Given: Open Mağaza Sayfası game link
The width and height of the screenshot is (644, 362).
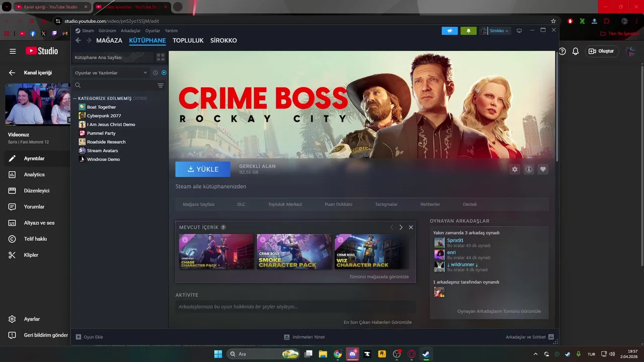Looking at the screenshot, I should 199,205.
